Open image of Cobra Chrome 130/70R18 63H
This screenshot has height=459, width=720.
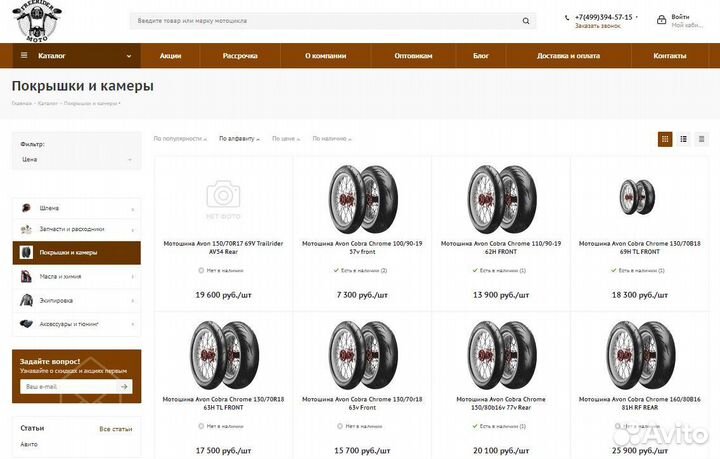click(224, 355)
